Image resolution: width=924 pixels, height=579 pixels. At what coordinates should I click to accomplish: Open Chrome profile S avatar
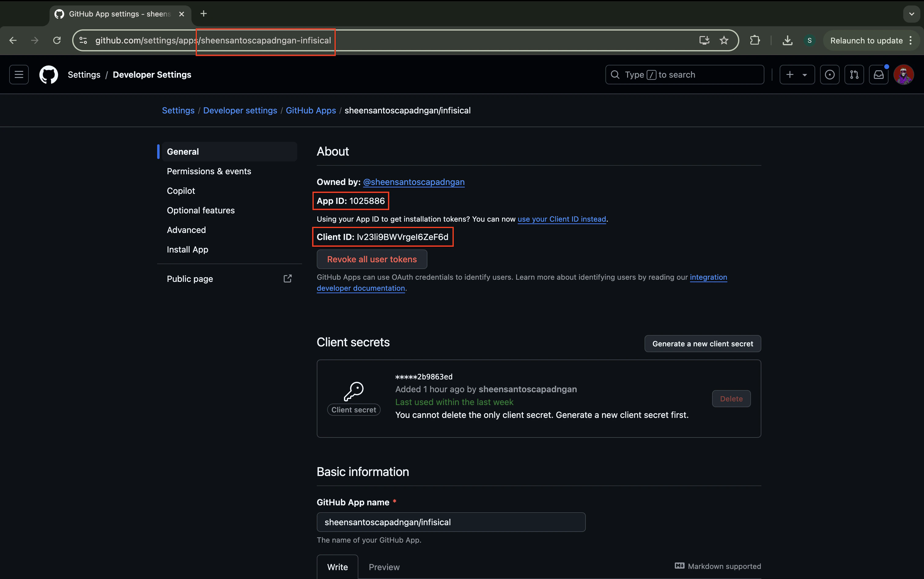coord(810,40)
